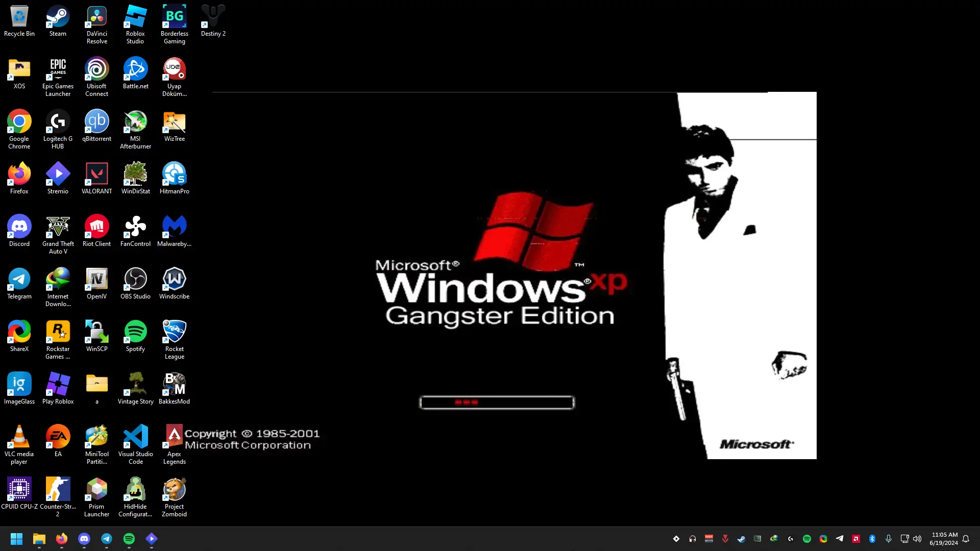Open the Windows Start menu
This screenshot has height=551, width=980.
pyautogui.click(x=16, y=539)
